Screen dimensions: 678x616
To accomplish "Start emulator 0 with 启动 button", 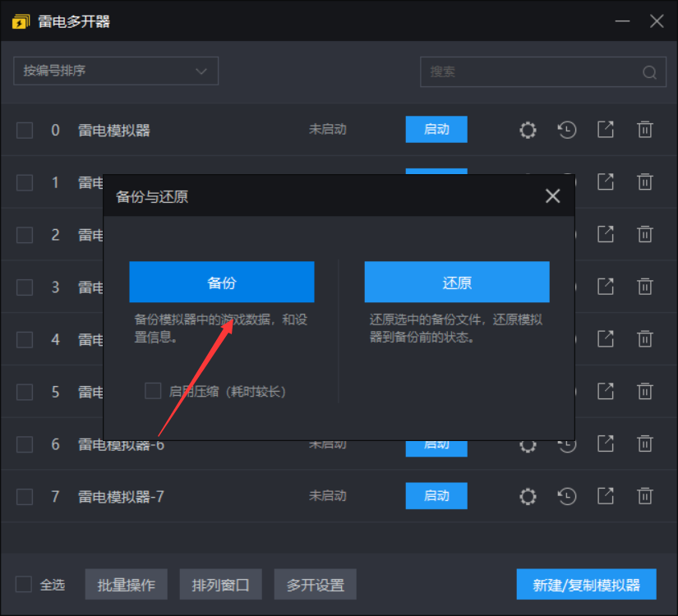I will pos(436,129).
